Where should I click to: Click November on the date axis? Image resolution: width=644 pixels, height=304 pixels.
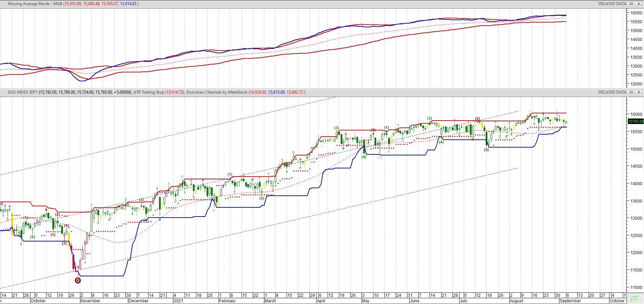coord(91,301)
